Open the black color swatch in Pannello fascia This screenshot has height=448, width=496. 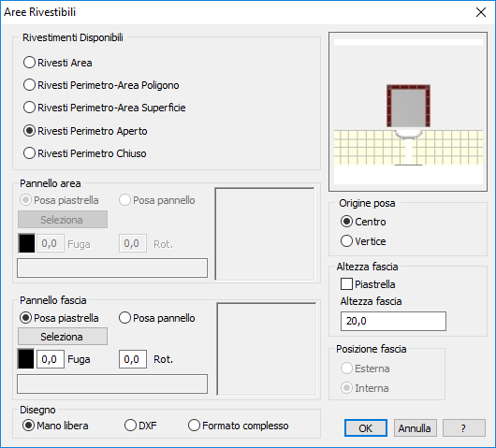coord(26,359)
